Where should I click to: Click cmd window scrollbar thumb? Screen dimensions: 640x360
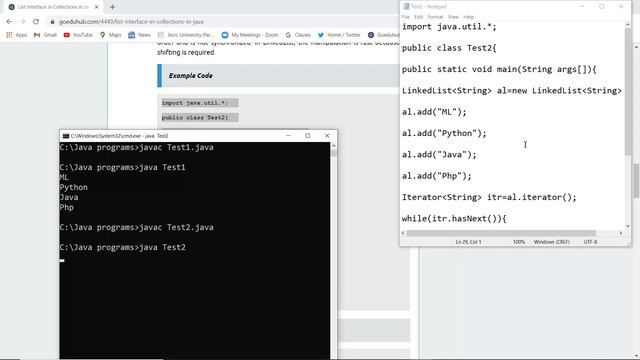(x=333, y=153)
